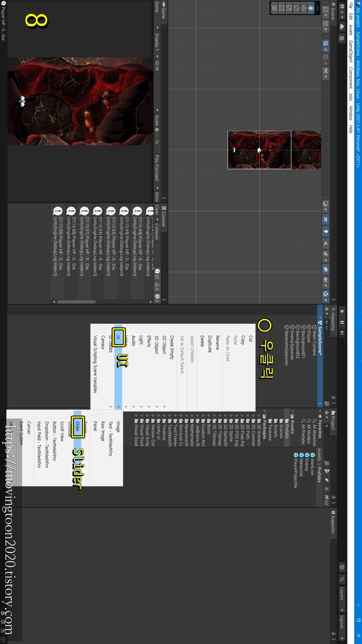Click the plus button in Hierarchy

pyautogui.click(x=326, y=309)
